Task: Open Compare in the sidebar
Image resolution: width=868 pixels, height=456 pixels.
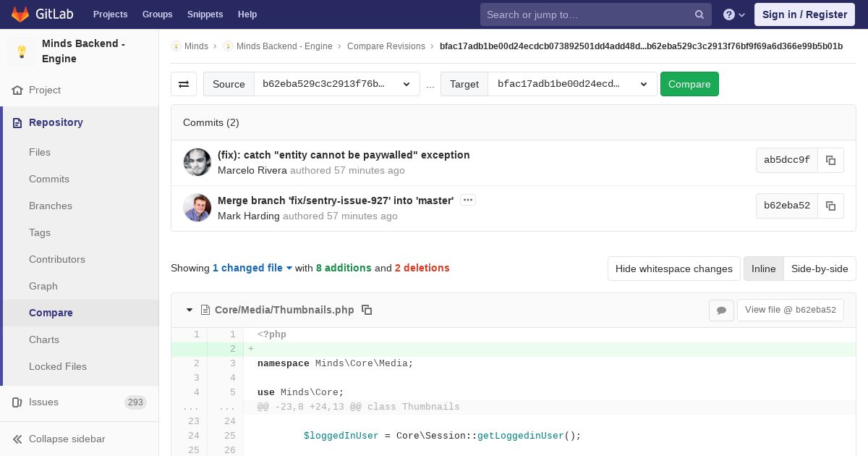Action: tap(51, 313)
